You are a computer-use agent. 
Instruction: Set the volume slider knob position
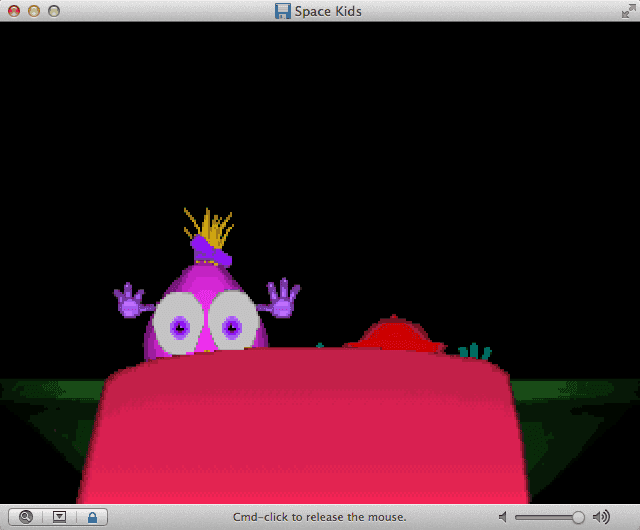pos(578,517)
